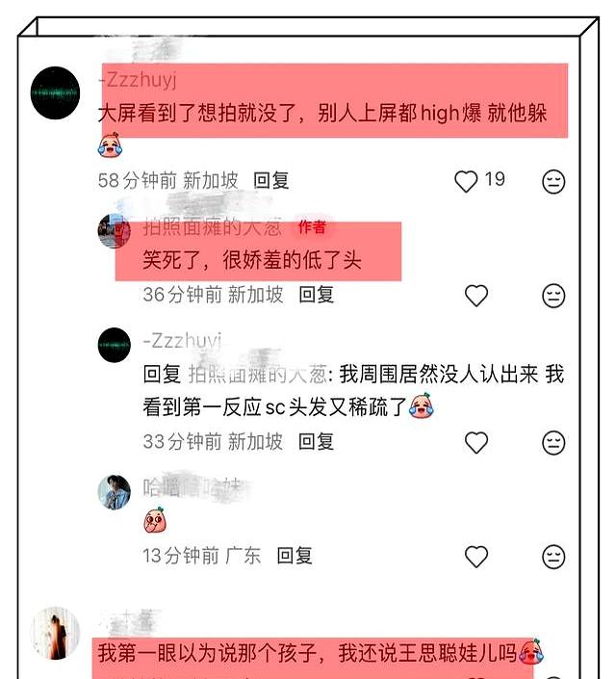
Task: Tap 回复 next to 33分钟前 新加坡
Action: [317, 442]
